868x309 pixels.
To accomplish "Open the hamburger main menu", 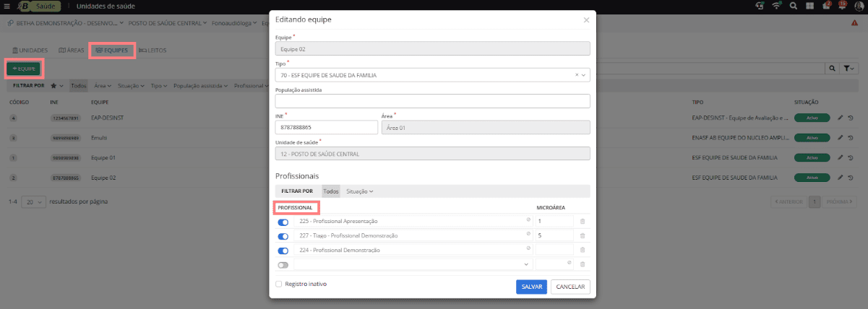I will pos(7,6).
